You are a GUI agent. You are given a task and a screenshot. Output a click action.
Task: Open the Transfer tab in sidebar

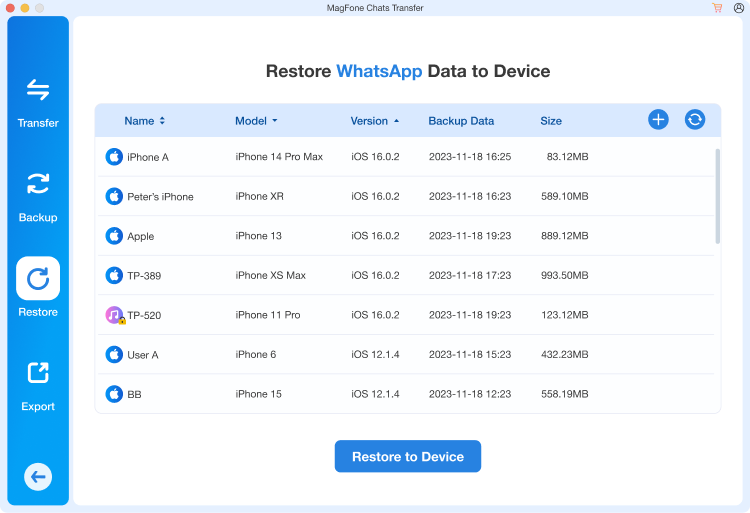(x=38, y=102)
